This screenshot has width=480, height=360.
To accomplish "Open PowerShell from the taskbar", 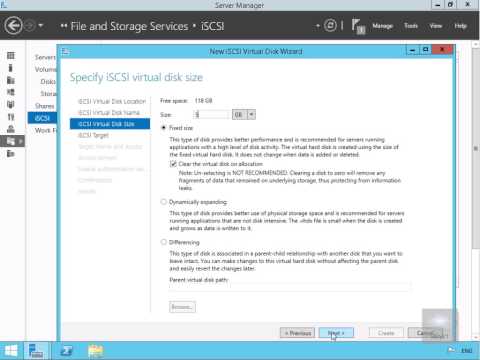I will [x=66, y=351].
